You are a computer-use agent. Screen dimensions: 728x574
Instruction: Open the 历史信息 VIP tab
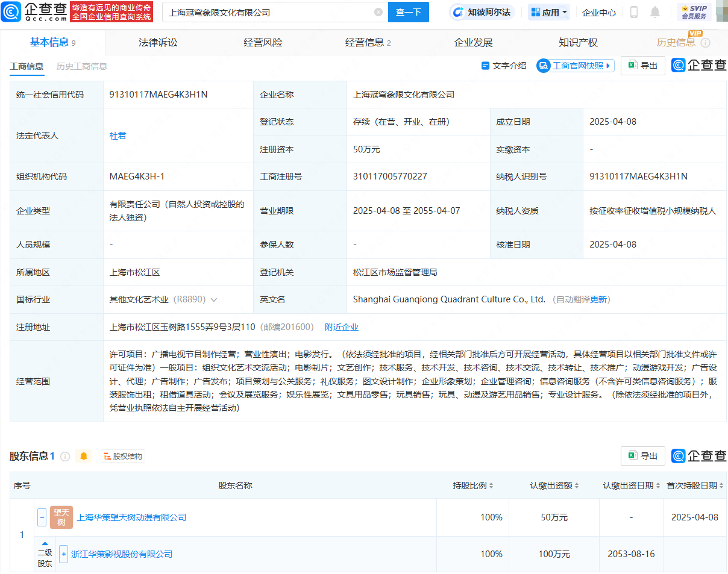click(676, 42)
